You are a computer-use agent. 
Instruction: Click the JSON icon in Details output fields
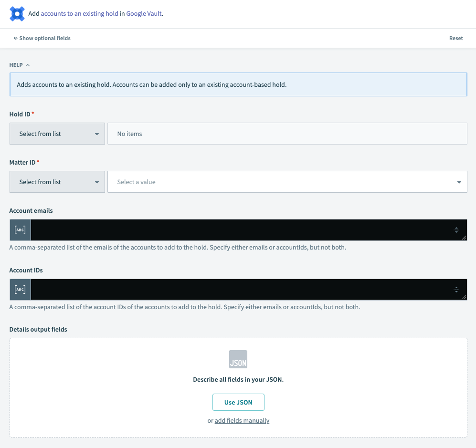point(238,359)
